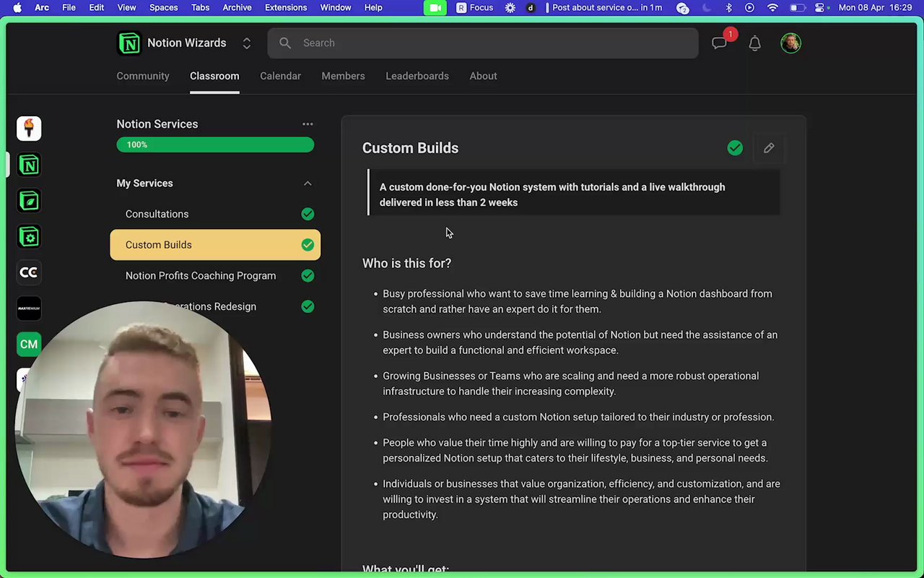Switch to the Calendar tab
This screenshot has width=924, height=578.
(x=280, y=76)
